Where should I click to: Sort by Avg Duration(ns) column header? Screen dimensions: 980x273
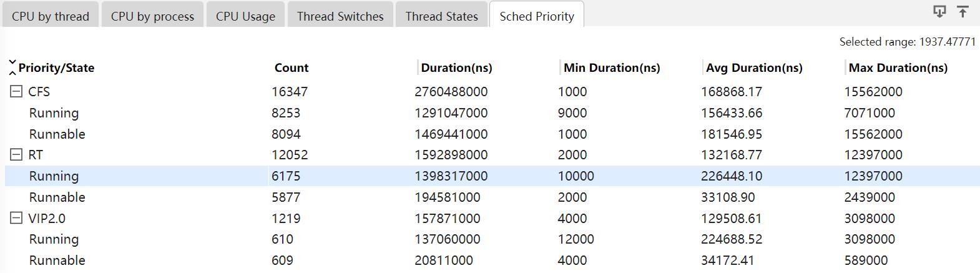click(754, 67)
